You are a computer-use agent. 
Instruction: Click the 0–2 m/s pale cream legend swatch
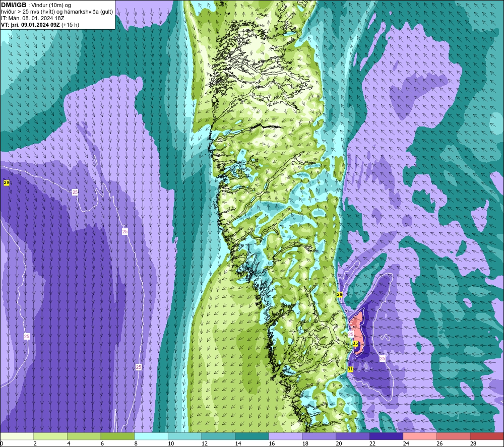[x=17, y=436]
